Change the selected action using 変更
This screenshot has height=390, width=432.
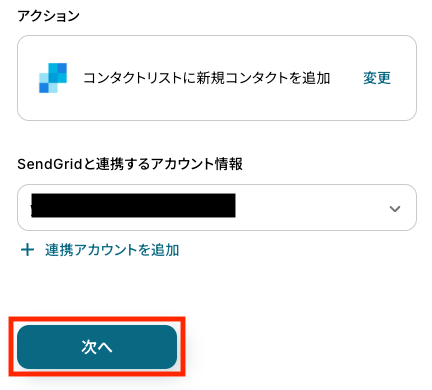click(x=377, y=78)
